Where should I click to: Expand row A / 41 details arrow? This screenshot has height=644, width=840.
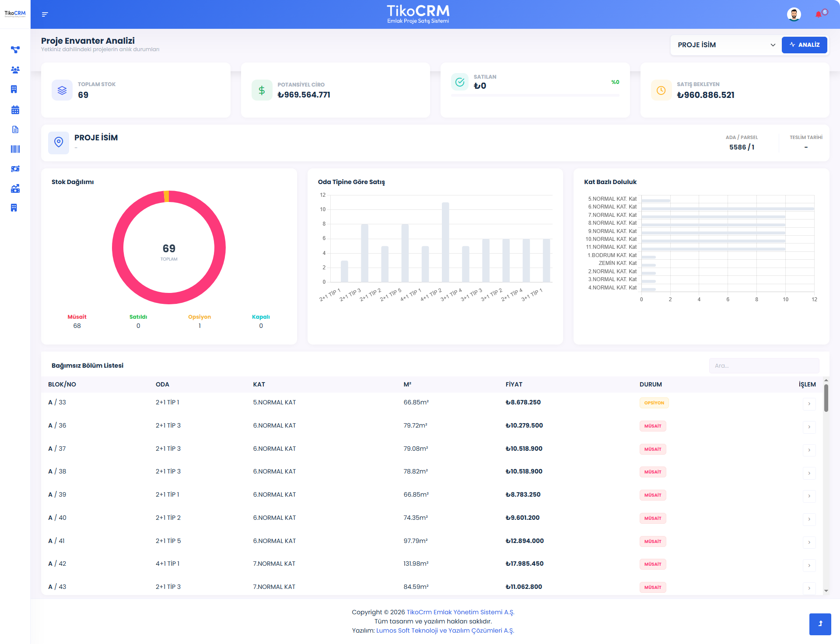point(809,542)
